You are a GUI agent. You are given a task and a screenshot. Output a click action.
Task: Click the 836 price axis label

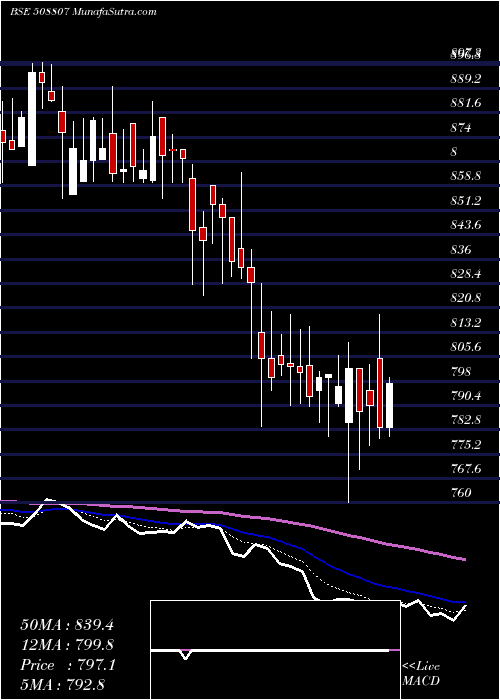point(461,250)
